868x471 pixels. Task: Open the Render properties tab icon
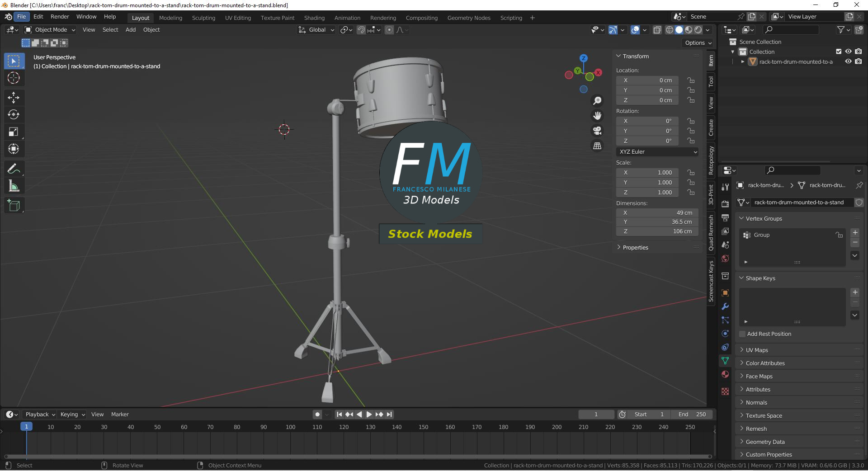[725, 203]
